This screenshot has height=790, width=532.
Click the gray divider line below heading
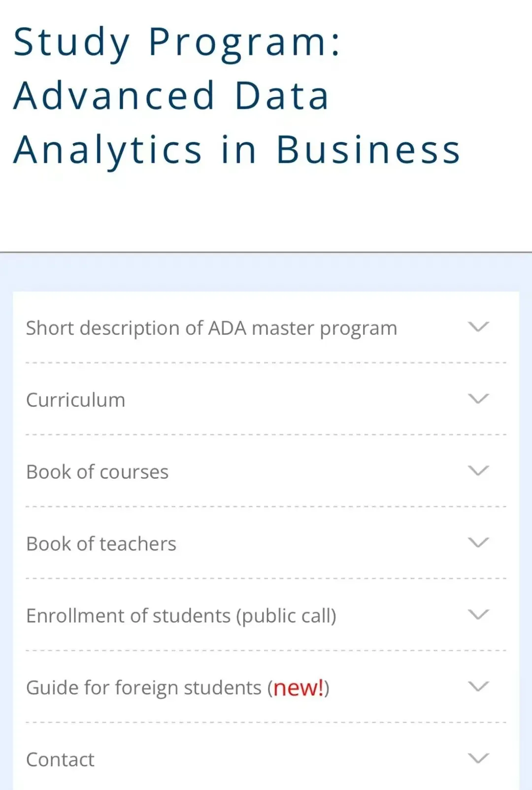pos(266,252)
